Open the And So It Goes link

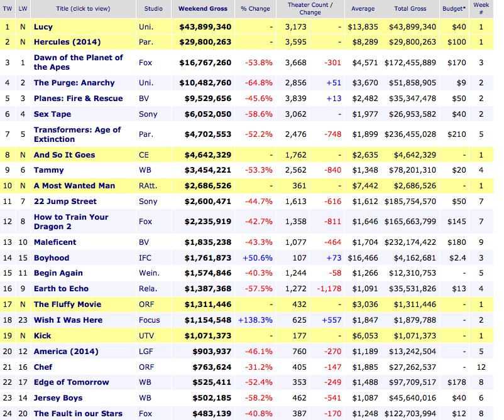point(65,155)
